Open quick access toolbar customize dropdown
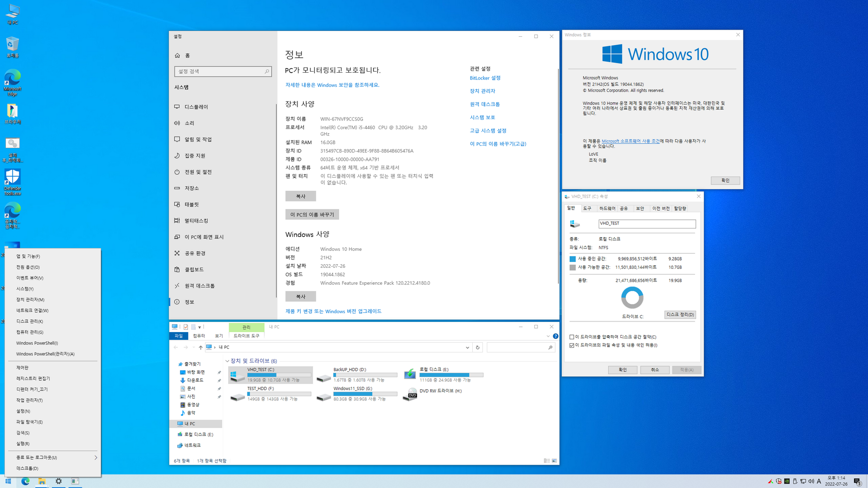868x488 pixels. tap(200, 327)
